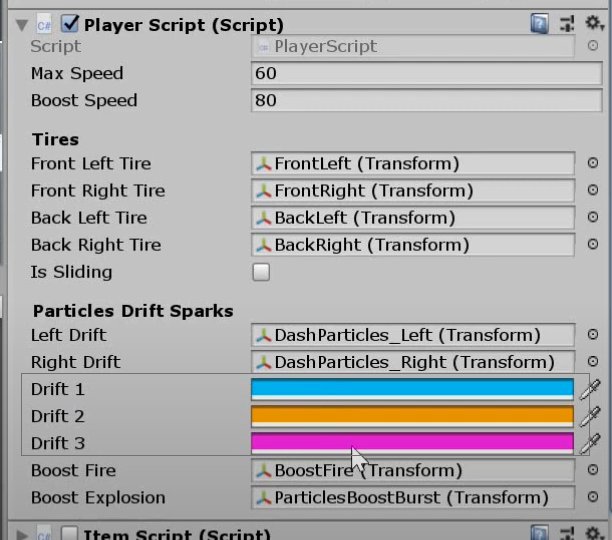The image size is (612, 540).
Task: Click the Back Left Tire label
Action: pyautogui.click(x=89, y=218)
